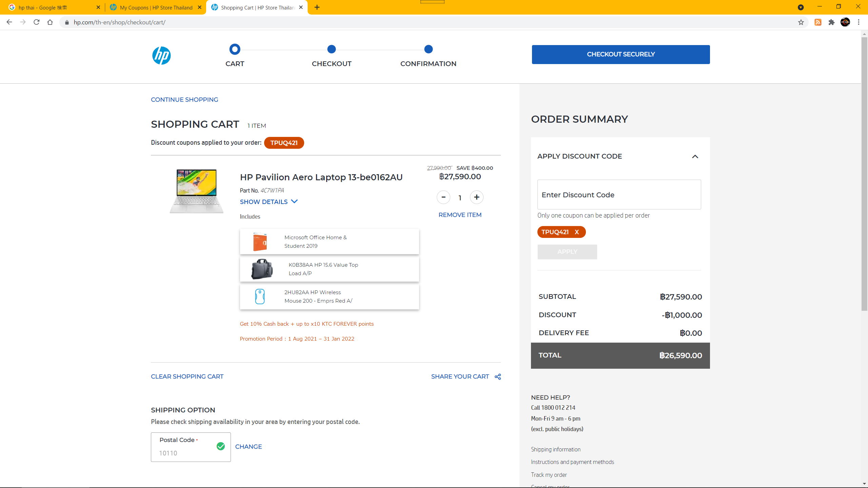Close the Shopping Cart tab
The width and height of the screenshot is (868, 488).
301,7
